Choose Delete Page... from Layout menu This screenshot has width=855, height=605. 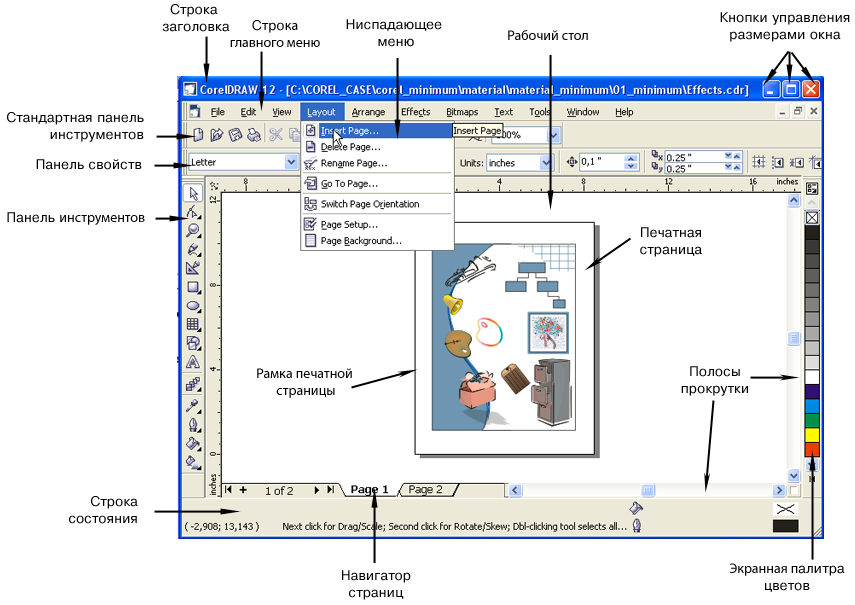click(x=377, y=147)
